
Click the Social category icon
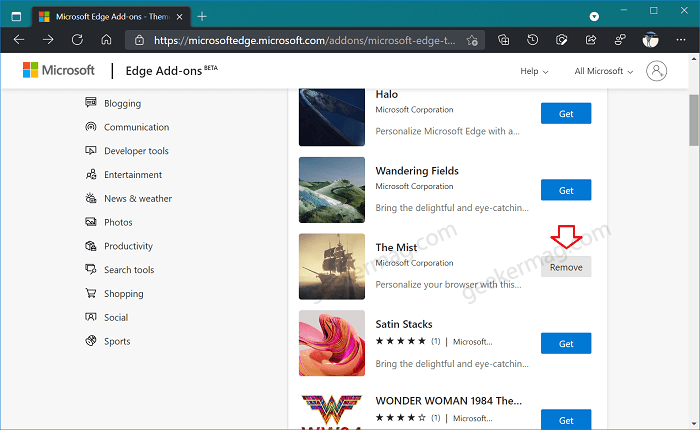pos(91,317)
